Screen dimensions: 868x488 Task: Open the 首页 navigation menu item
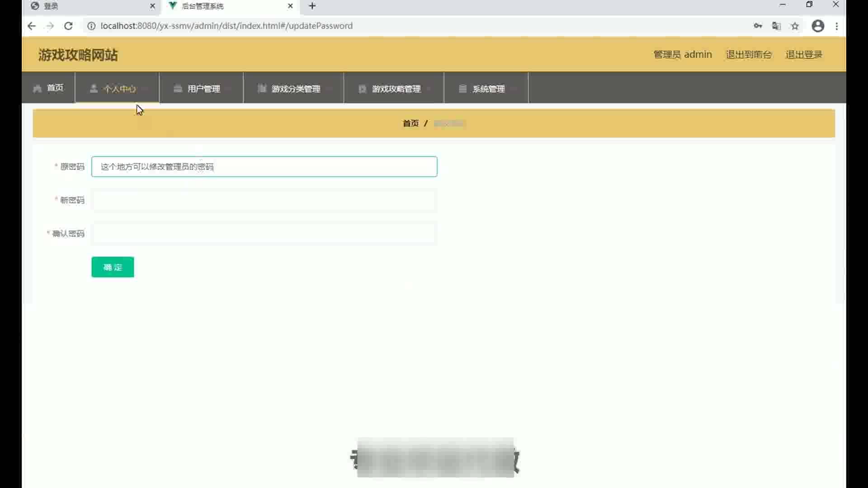pyautogui.click(x=55, y=88)
